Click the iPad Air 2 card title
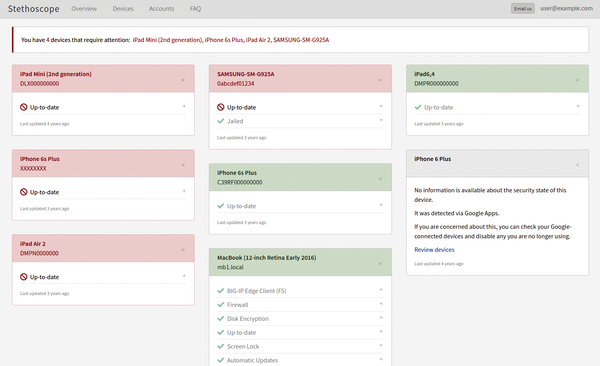Screen dimensions: 600x366 click(x=33, y=243)
